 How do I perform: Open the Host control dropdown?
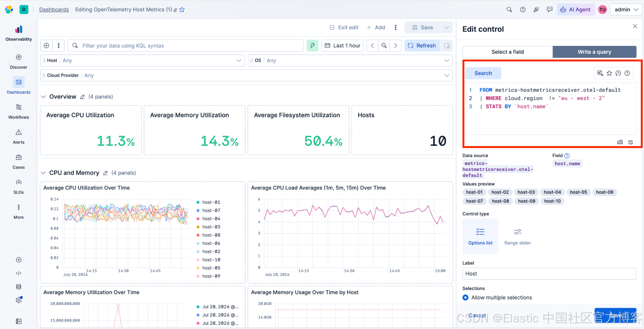(142, 61)
